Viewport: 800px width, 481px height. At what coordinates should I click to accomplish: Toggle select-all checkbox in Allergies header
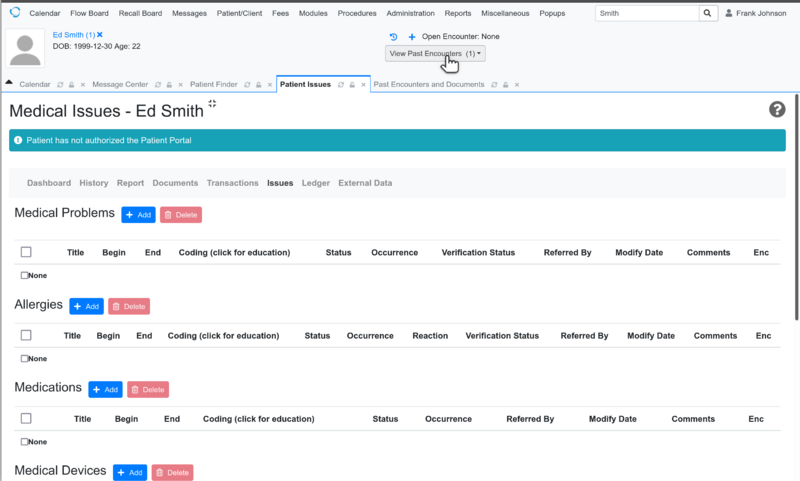(x=26, y=335)
